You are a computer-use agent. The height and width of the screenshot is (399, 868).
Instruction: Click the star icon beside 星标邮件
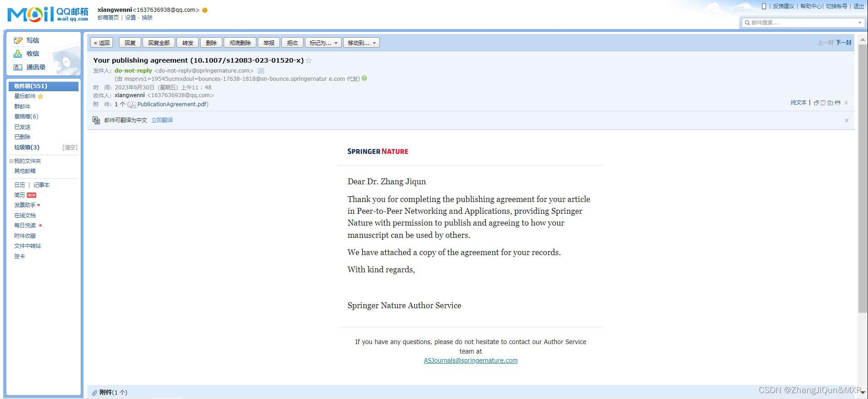click(40, 96)
